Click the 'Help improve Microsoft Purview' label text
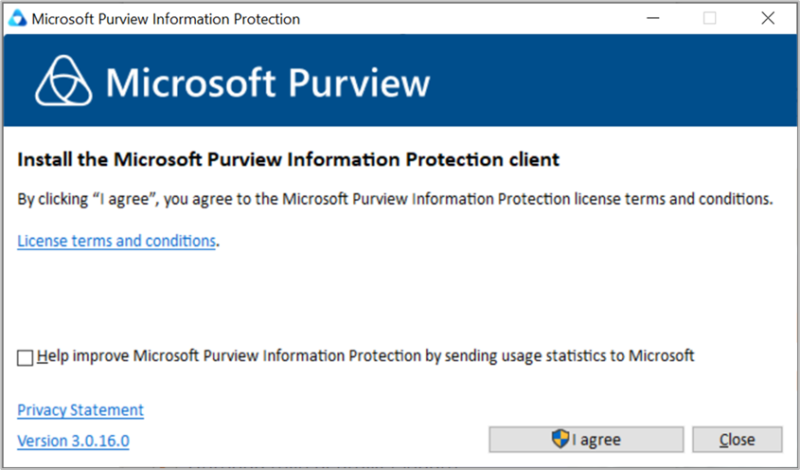Screen dimensions: 800x470 click(x=365, y=355)
